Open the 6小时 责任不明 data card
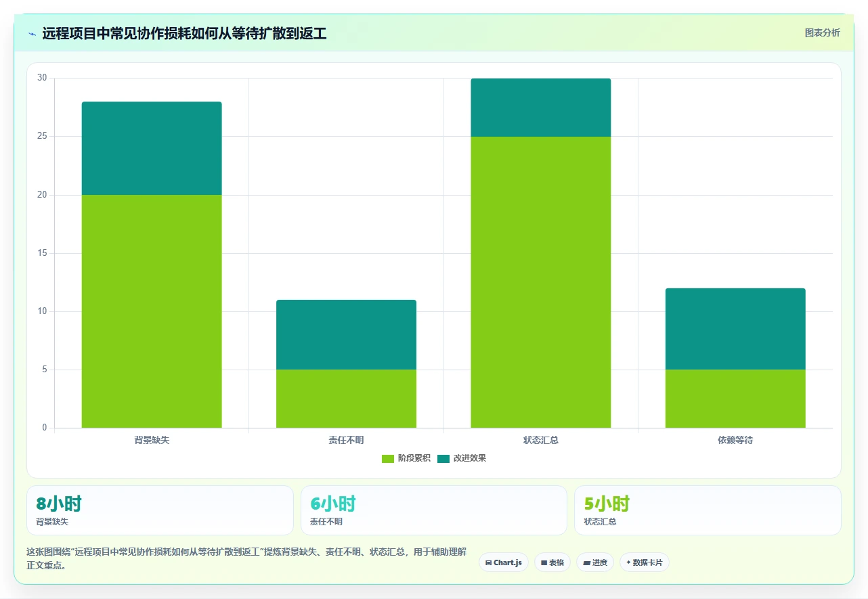Image resolution: width=868 pixels, height=599 pixels. (x=434, y=510)
